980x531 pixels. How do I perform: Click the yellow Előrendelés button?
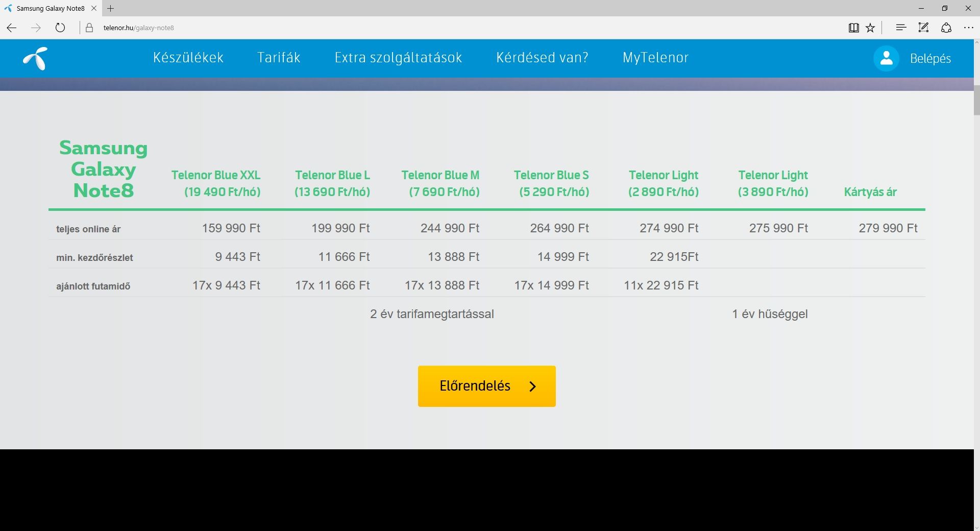tap(487, 386)
